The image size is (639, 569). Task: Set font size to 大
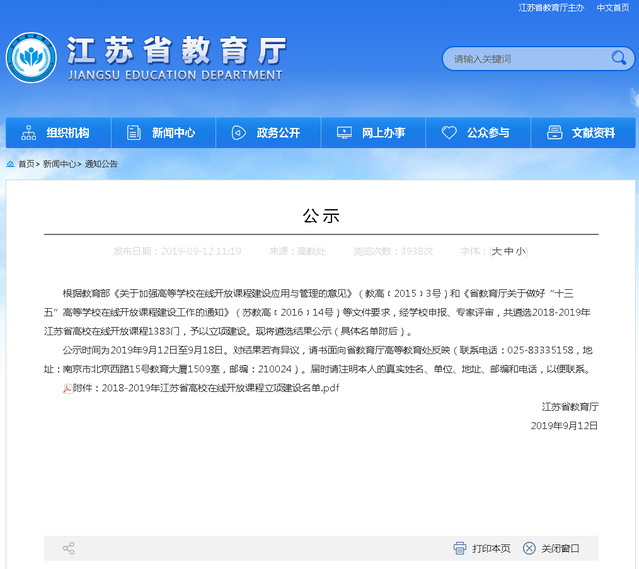point(496,252)
